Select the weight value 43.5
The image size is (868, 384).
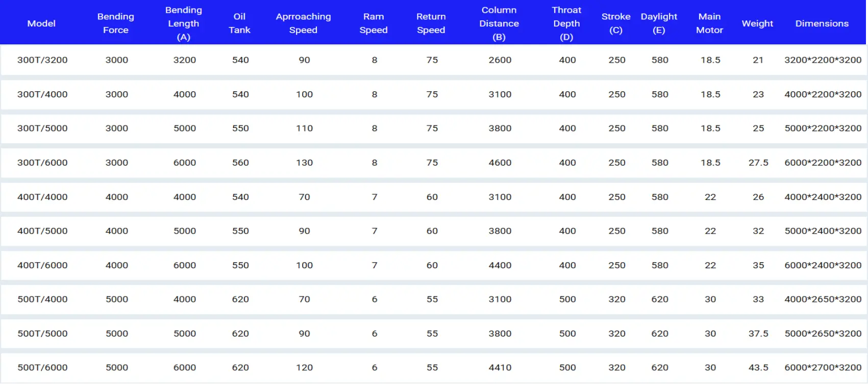click(758, 368)
